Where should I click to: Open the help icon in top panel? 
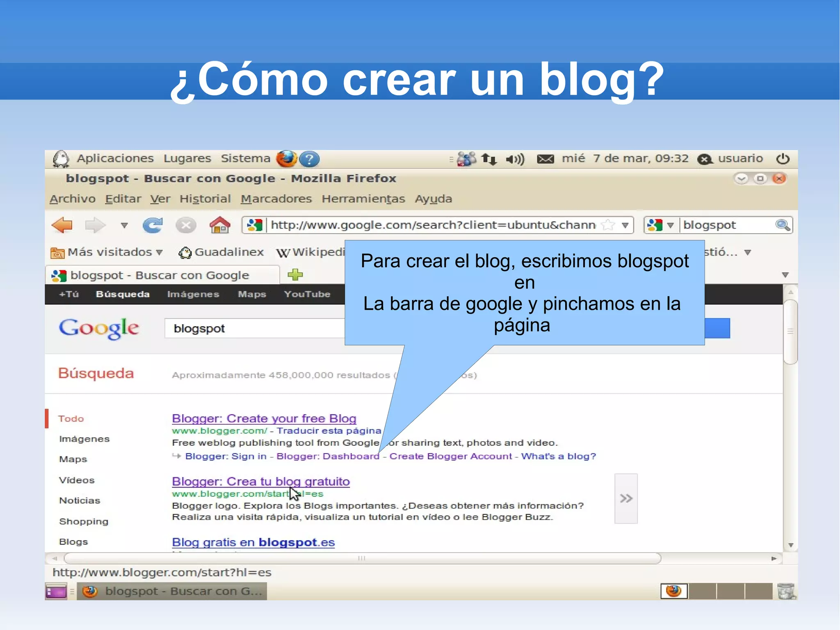tap(309, 159)
